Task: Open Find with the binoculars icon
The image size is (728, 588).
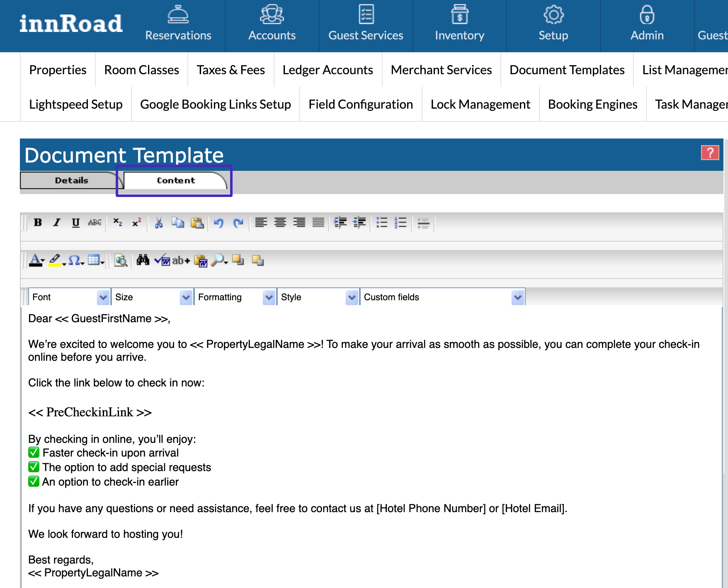Action: tap(143, 260)
